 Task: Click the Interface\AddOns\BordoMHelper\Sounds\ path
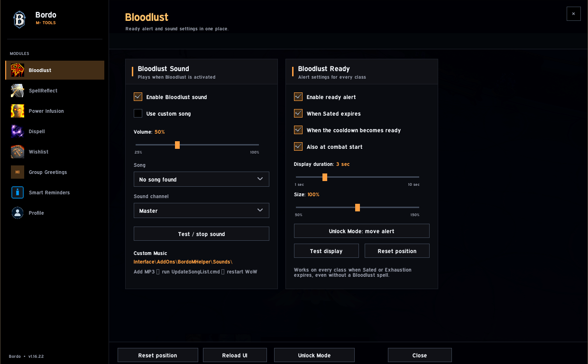(183, 262)
